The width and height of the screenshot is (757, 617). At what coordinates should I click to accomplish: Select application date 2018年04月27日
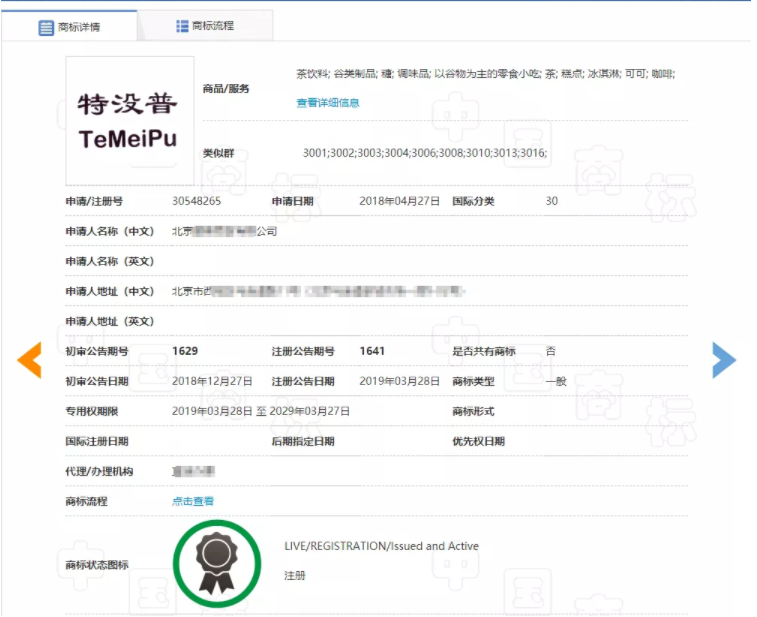pyautogui.click(x=399, y=201)
